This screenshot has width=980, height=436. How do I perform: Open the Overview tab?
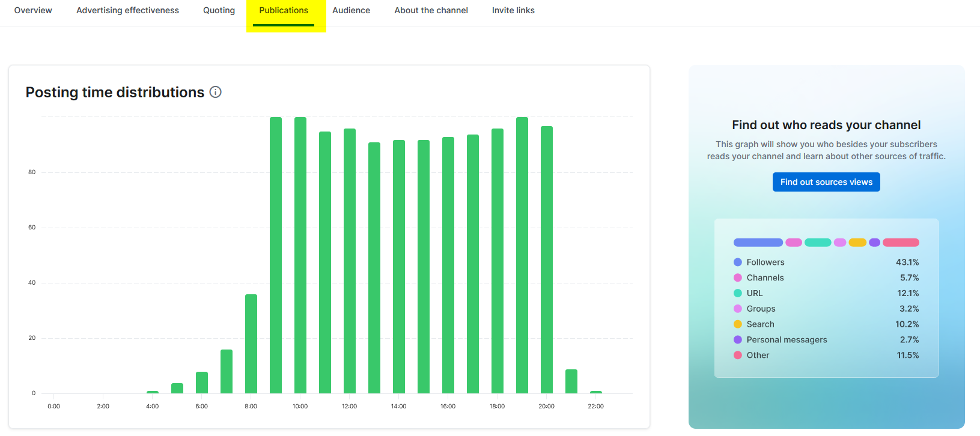(33, 10)
